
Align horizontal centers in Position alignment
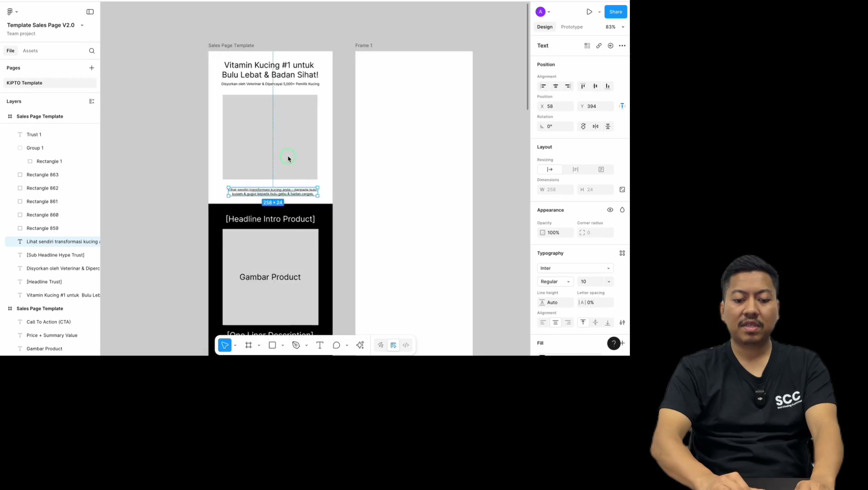[556, 86]
